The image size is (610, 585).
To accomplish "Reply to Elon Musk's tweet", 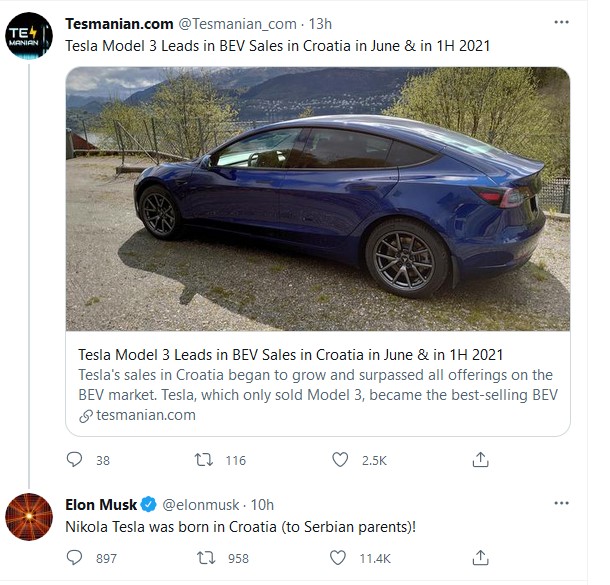I will (75, 558).
